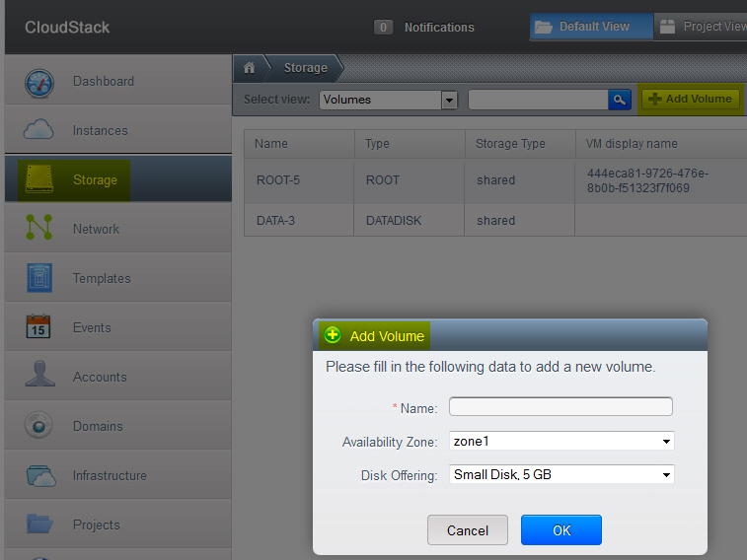Open Accounts via the user icon
Screen dimensions: 747x560
(x=39, y=377)
